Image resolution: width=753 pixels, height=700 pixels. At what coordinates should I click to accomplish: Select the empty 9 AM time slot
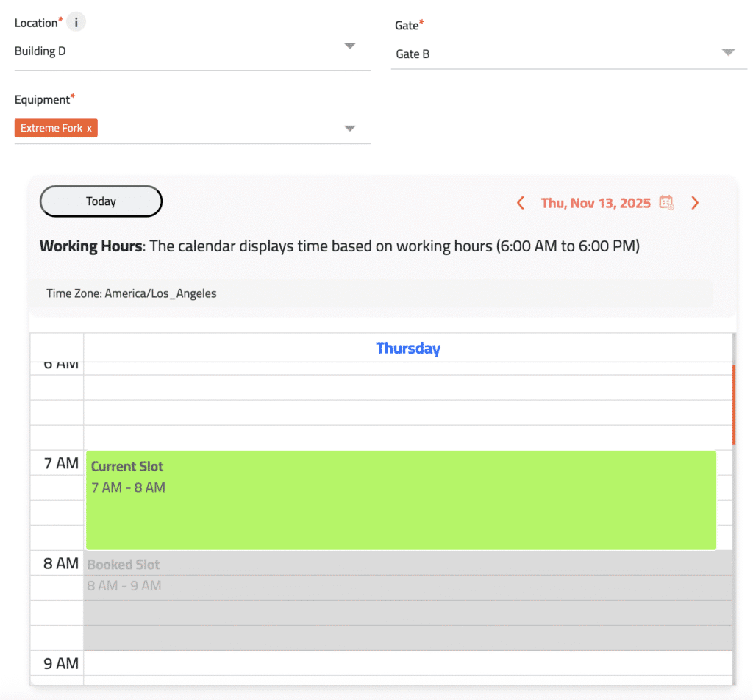(407, 663)
